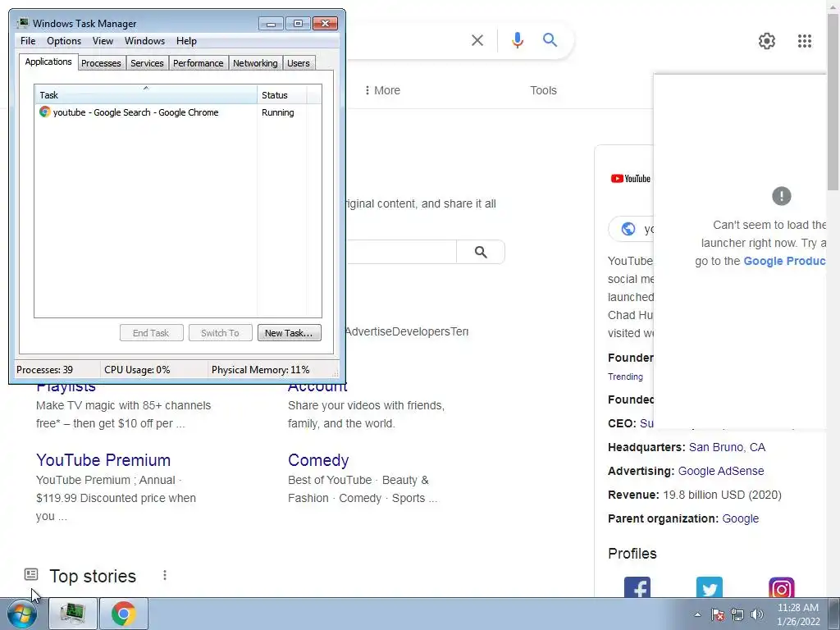The width and height of the screenshot is (840, 630).
Task: Open the Options menu in Task Manager
Action: pyautogui.click(x=64, y=41)
